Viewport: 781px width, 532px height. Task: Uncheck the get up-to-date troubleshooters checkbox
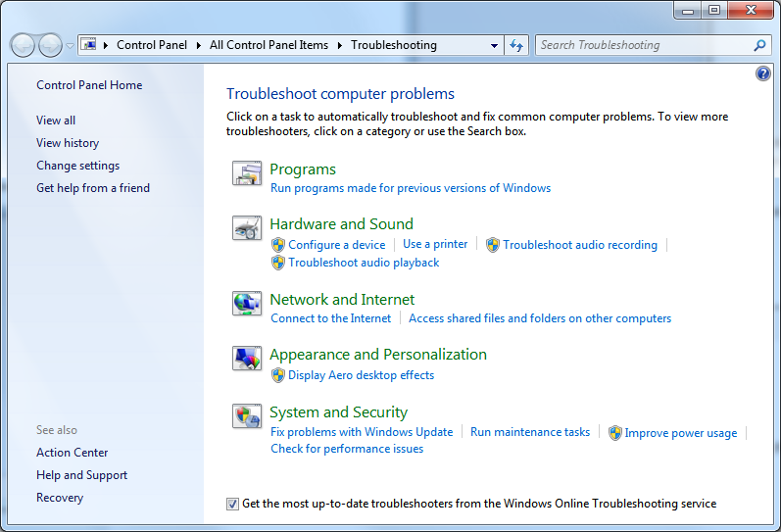click(232, 504)
